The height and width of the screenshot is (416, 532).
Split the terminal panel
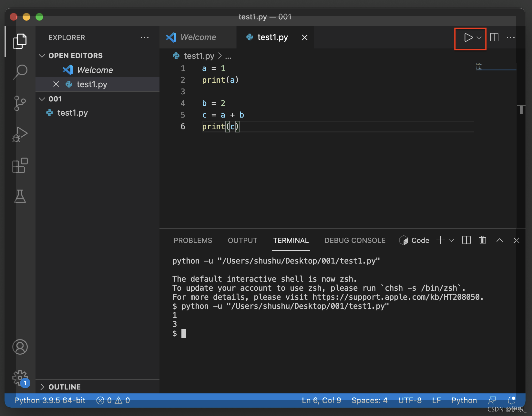click(x=466, y=240)
